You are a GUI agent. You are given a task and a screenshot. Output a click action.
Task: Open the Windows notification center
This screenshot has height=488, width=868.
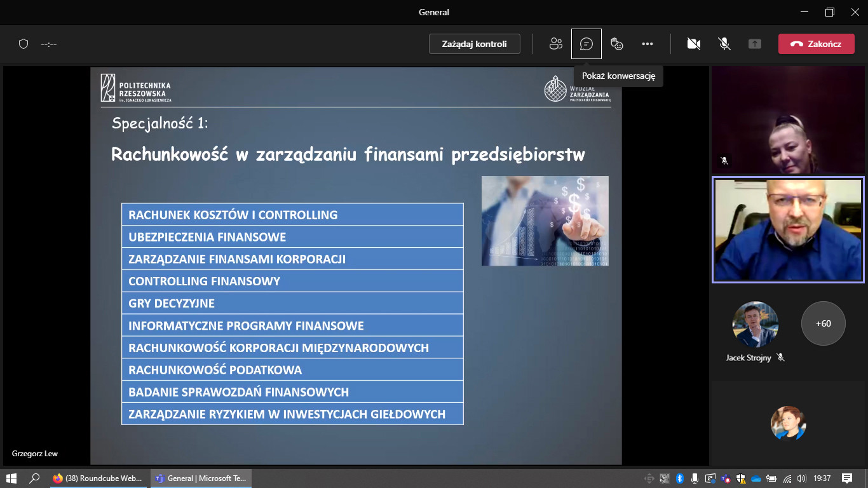click(846, 478)
